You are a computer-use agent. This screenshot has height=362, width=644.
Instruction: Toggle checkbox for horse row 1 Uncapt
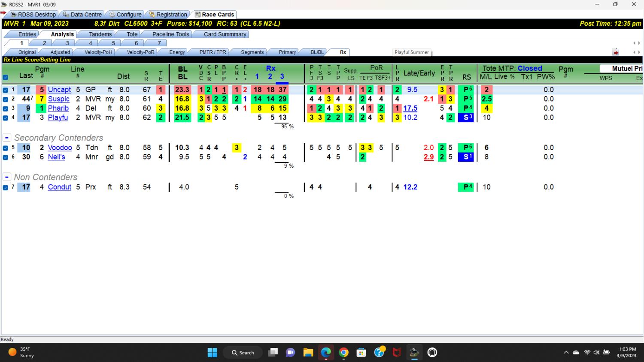tap(6, 90)
